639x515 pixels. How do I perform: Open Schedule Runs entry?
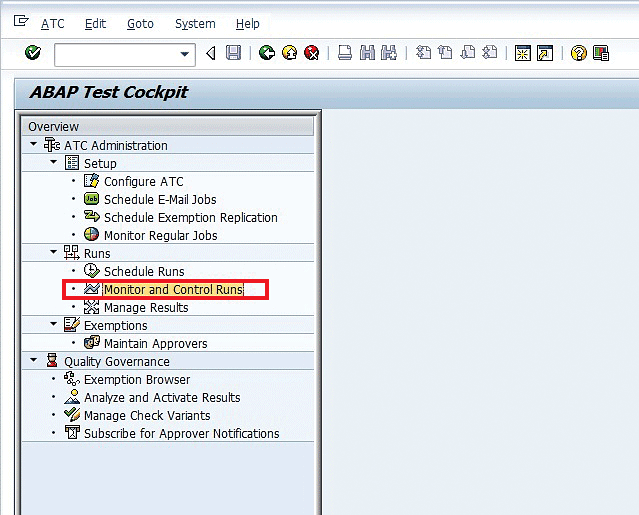[x=143, y=271]
